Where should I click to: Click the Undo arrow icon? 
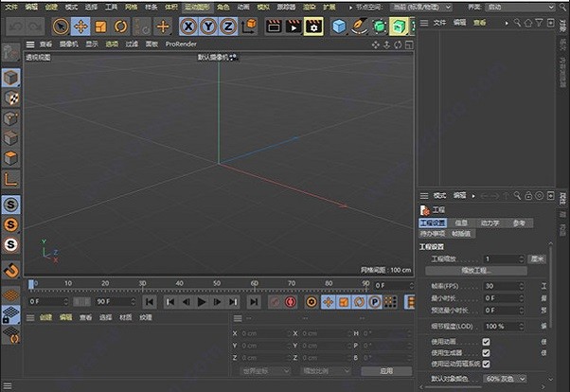16,27
